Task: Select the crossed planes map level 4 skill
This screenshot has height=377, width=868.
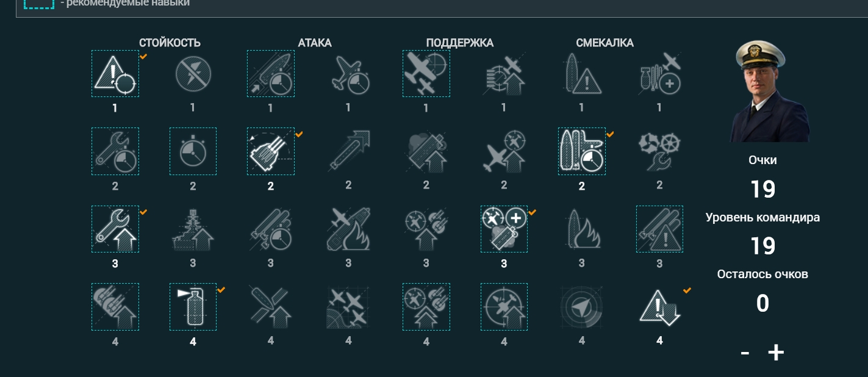Action: [x=348, y=307]
